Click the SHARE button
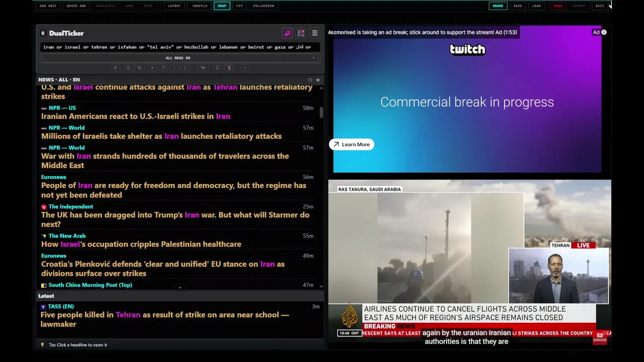The image size is (644, 362). [498, 6]
